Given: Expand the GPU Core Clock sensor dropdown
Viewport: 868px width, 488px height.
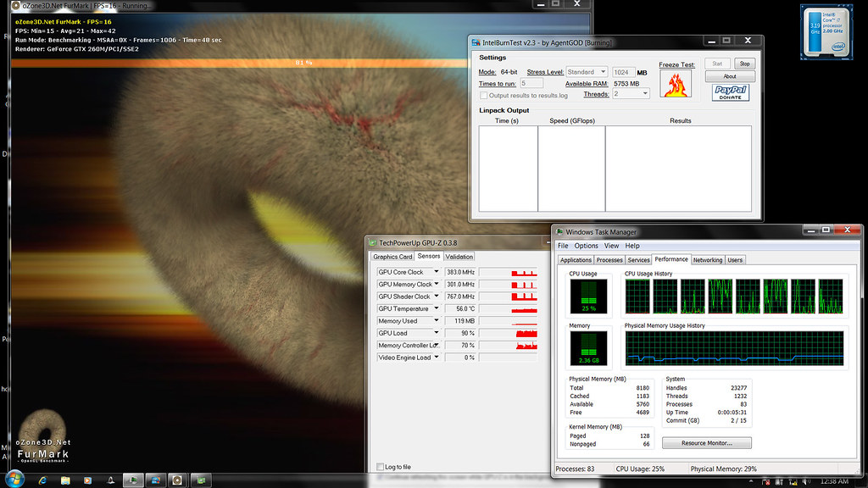Looking at the screenshot, I should (437, 272).
